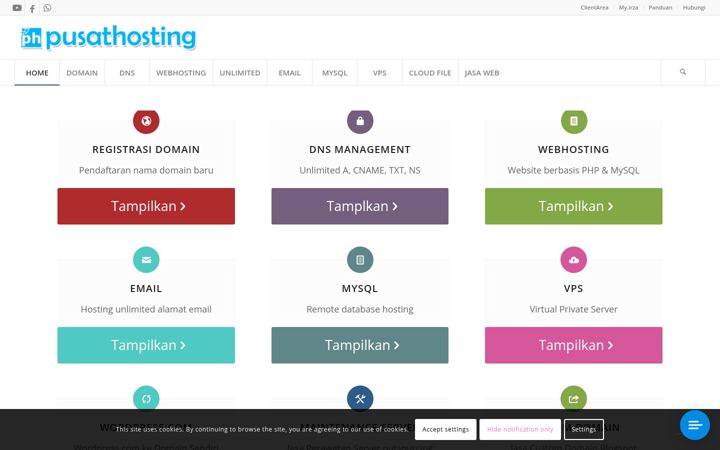
Task: Open the search magnifier icon
Action: pyautogui.click(x=683, y=72)
